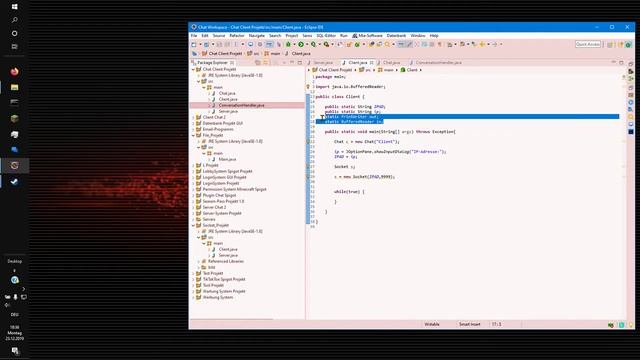Click the New file toolbar icon
The height and width of the screenshot is (360, 640).
194,44
